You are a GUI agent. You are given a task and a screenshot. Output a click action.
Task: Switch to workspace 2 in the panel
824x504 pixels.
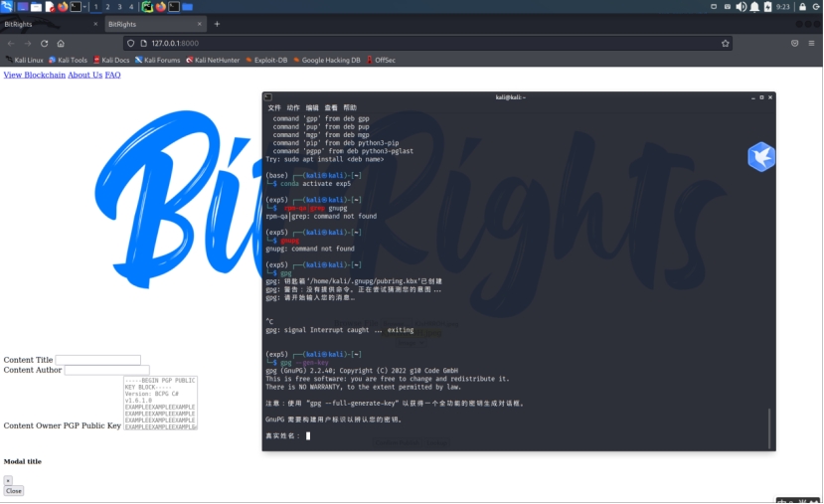click(106, 7)
